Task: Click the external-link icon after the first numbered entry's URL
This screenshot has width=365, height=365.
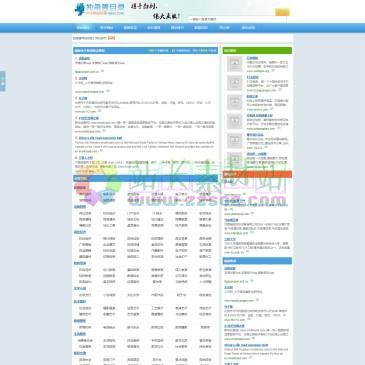Action: point(102,71)
